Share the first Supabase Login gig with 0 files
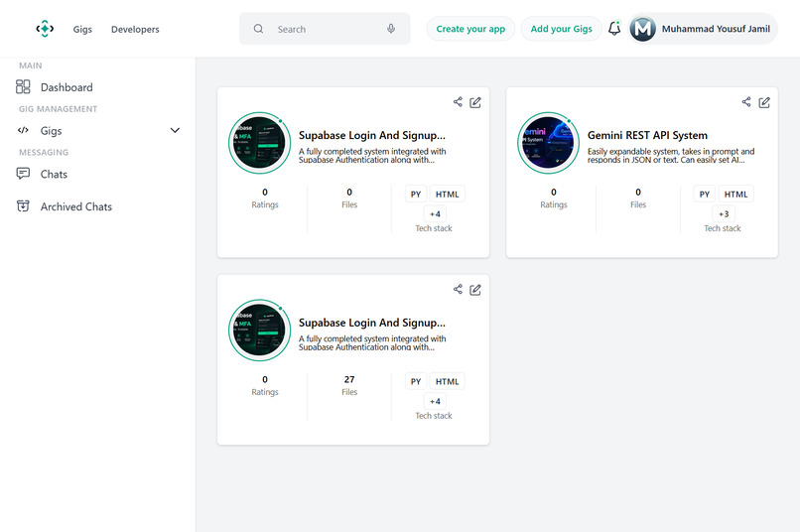The width and height of the screenshot is (800, 532). (x=458, y=102)
